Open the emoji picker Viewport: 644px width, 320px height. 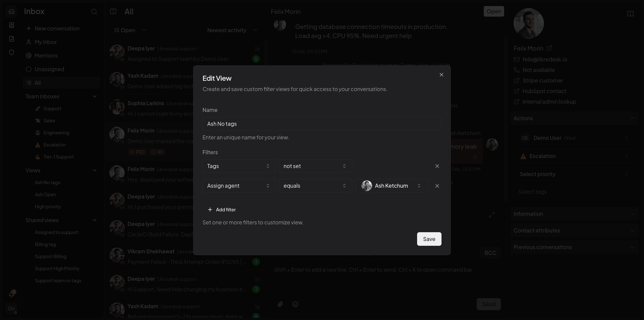point(295,304)
